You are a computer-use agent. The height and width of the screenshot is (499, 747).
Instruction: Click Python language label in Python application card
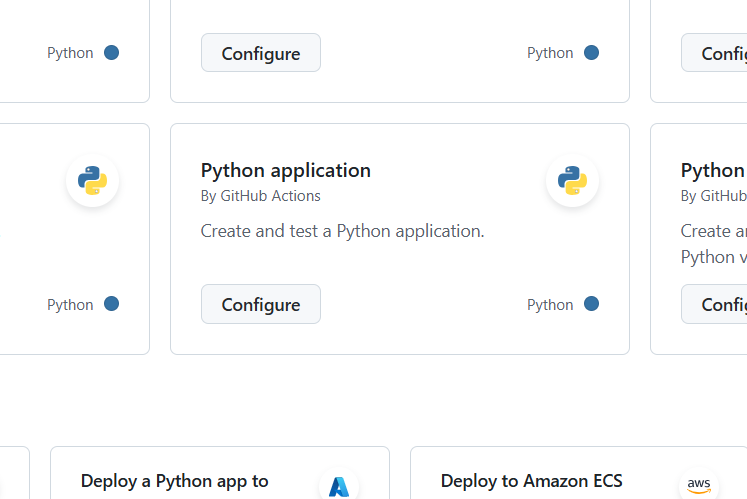(550, 305)
